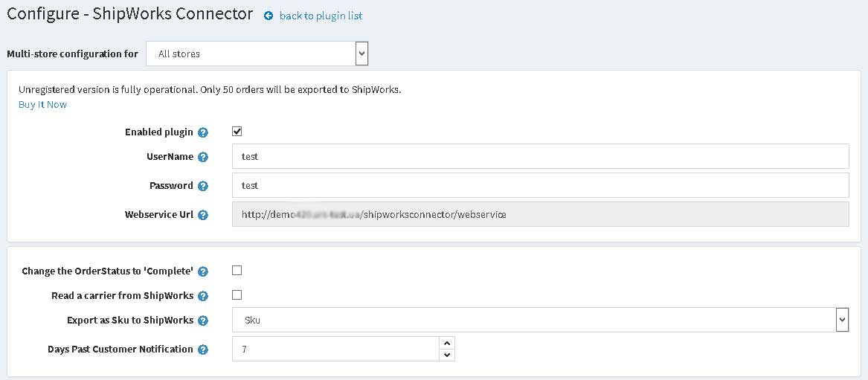868x380 pixels.
Task: Click the back arrow icon beside plugin list
Action: pyautogui.click(x=269, y=16)
